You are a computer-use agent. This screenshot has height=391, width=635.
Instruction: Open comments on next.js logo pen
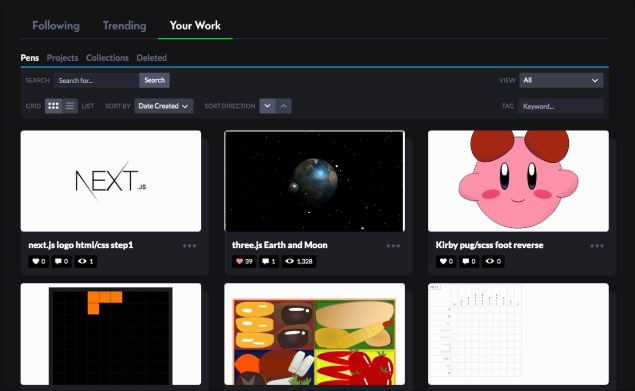pos(61,261)
